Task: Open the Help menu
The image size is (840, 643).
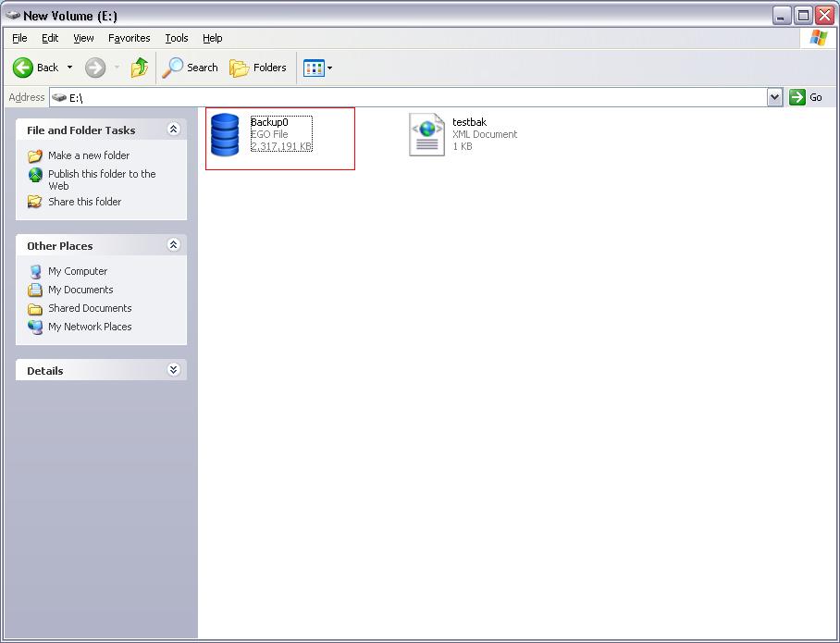Action: pos(212,38)
